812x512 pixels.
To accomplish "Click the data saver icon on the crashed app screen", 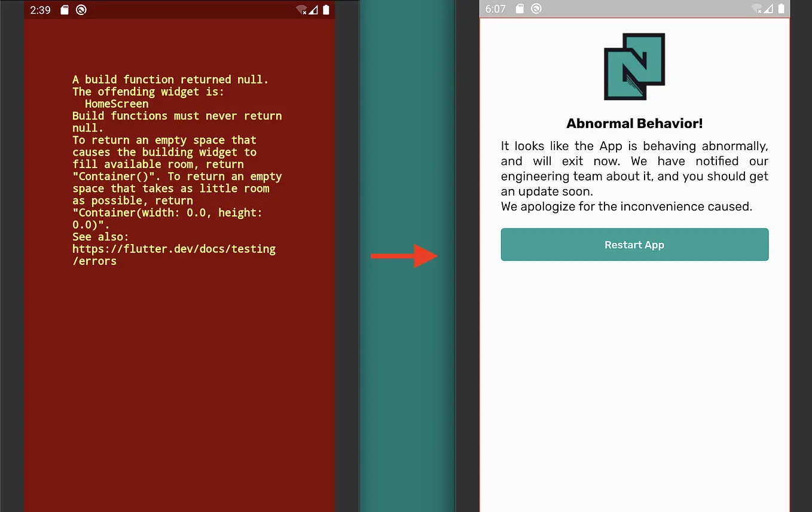I will coord(81,10).
